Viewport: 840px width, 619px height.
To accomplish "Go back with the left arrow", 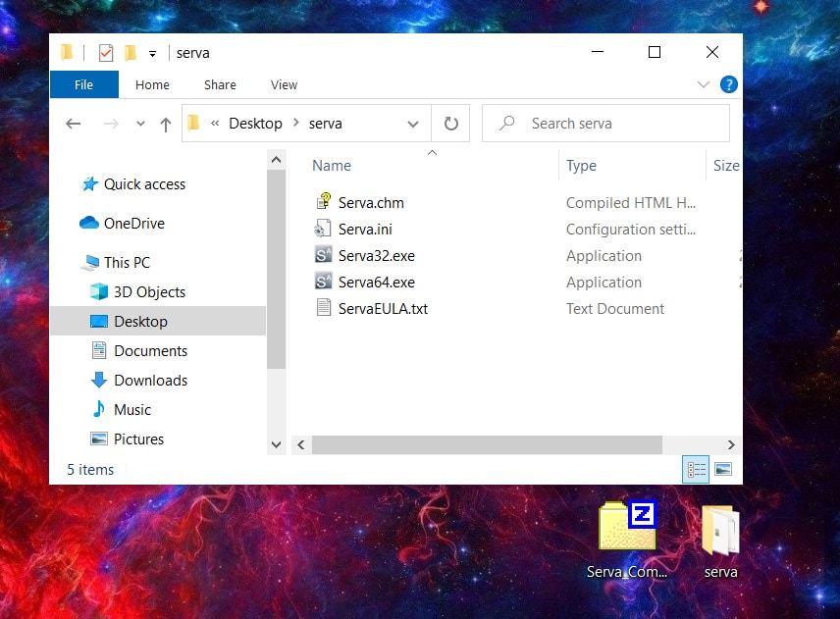I will tap(74, 124).
